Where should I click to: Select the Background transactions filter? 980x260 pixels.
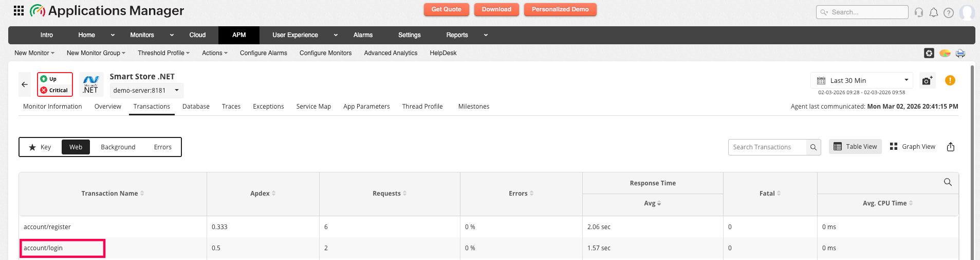(118, 147)
